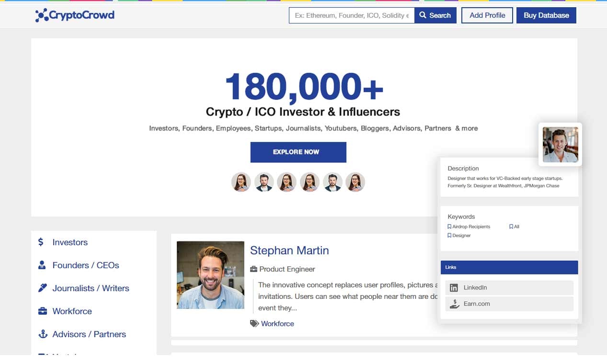
Task: Open the Advisors / Partners category
Action: (89, 334)
